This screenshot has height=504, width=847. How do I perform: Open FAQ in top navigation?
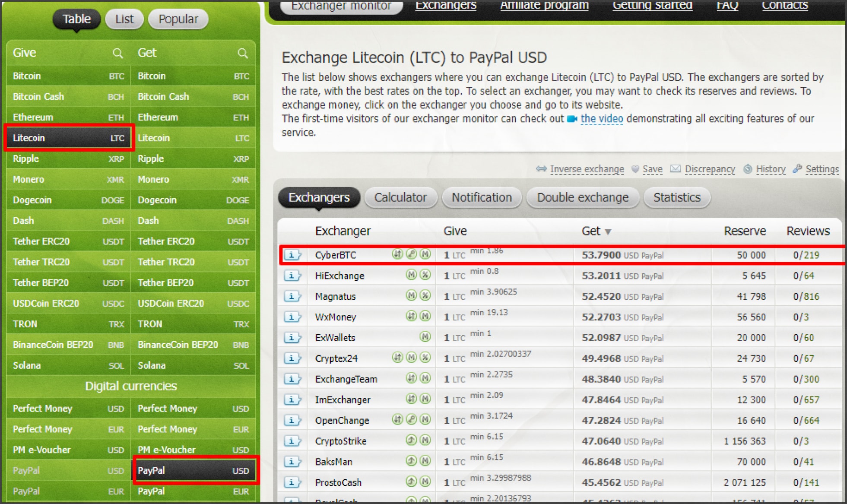pyautogui.click(x=727, y=5)
